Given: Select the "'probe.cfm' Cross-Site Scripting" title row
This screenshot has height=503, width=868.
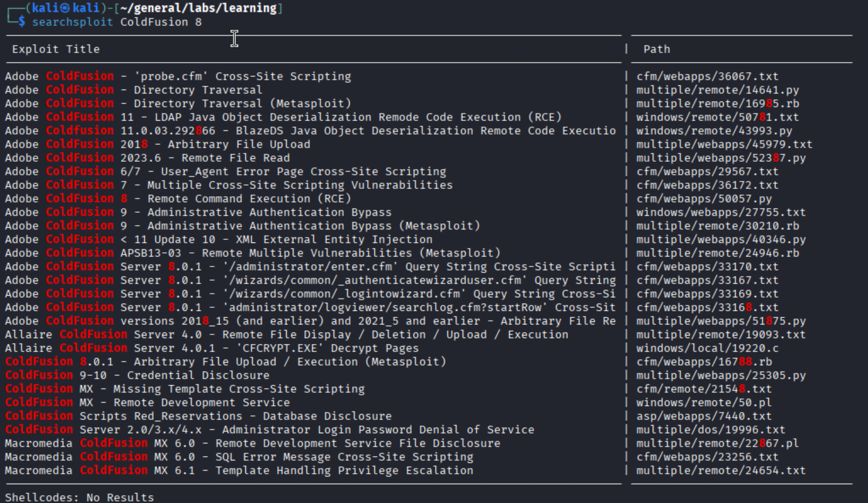Looking at the screenshot, I should pos(178,76).
